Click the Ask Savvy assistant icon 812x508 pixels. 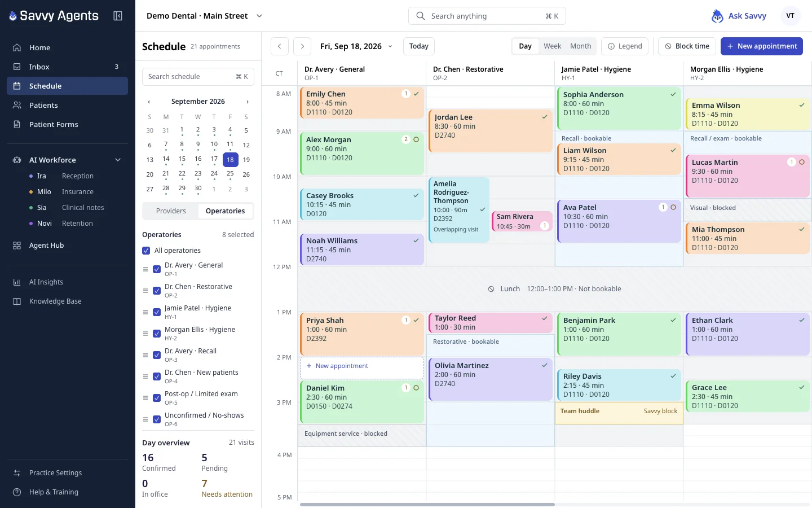coord(717,16)
